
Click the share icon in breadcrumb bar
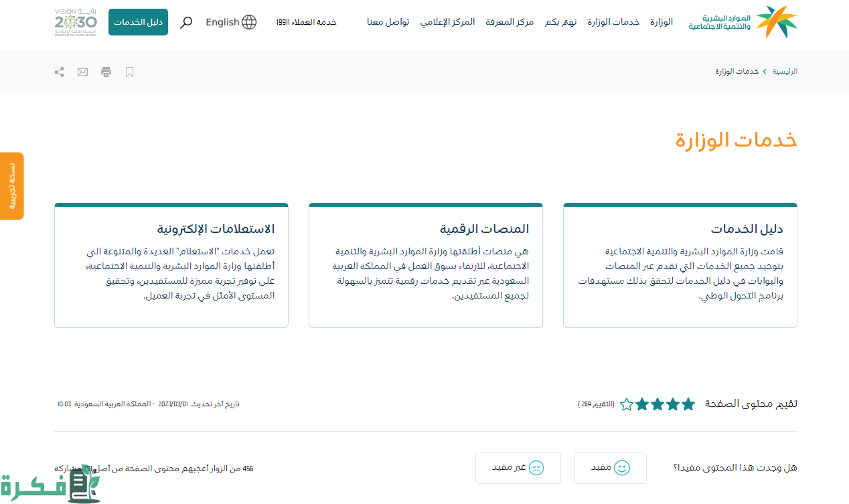[59, 72]
